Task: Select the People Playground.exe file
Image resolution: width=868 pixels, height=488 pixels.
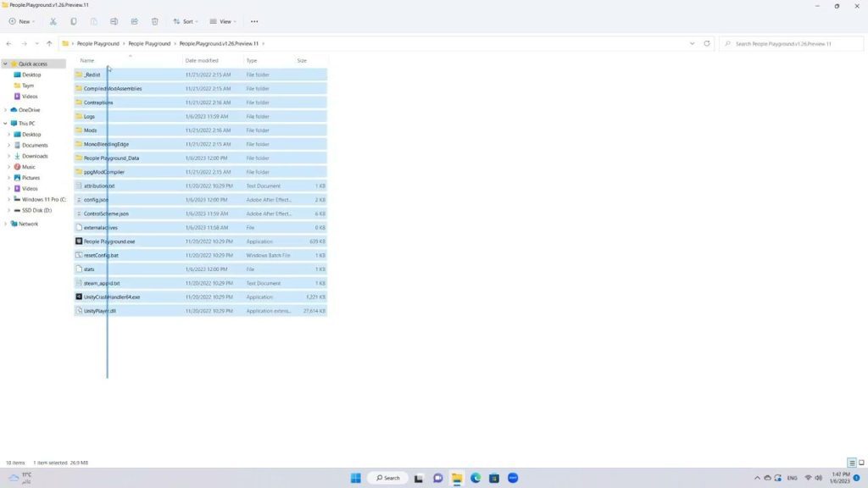Action: click(x=109, y=241)
